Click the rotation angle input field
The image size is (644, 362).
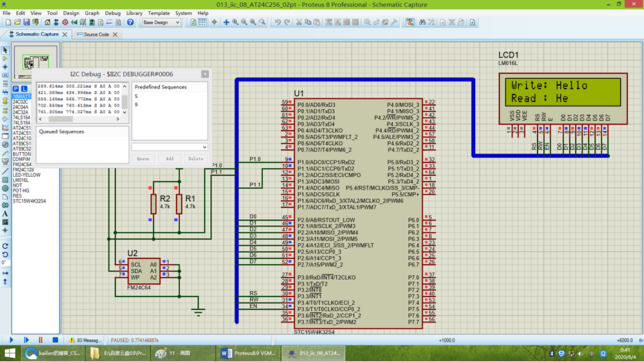[x=5, y=263]
